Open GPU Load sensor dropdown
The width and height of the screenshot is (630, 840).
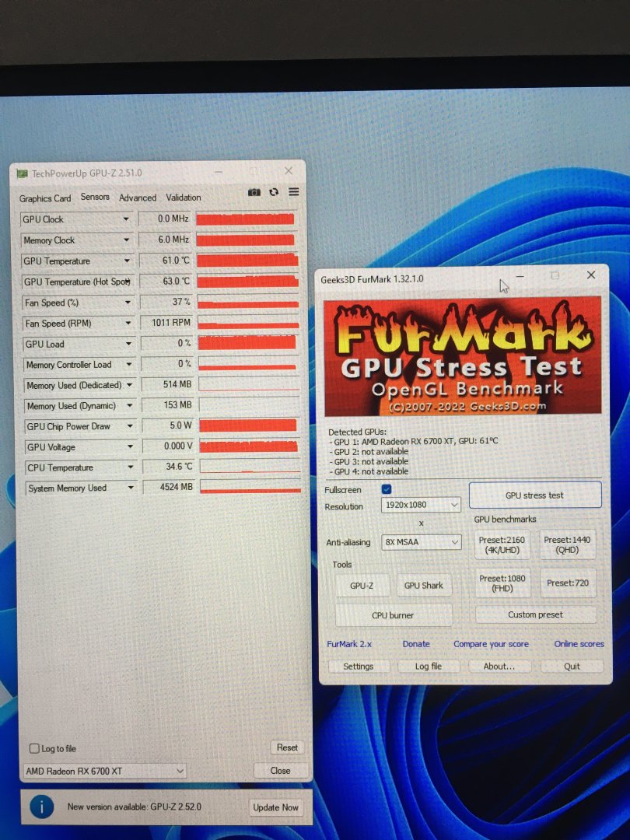click(128, 344)
